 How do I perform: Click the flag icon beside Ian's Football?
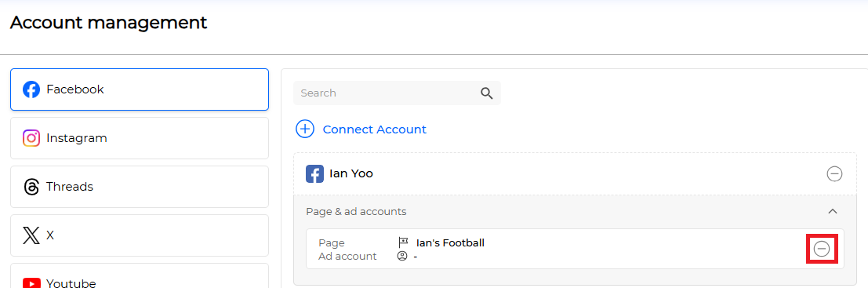(403, 242)
